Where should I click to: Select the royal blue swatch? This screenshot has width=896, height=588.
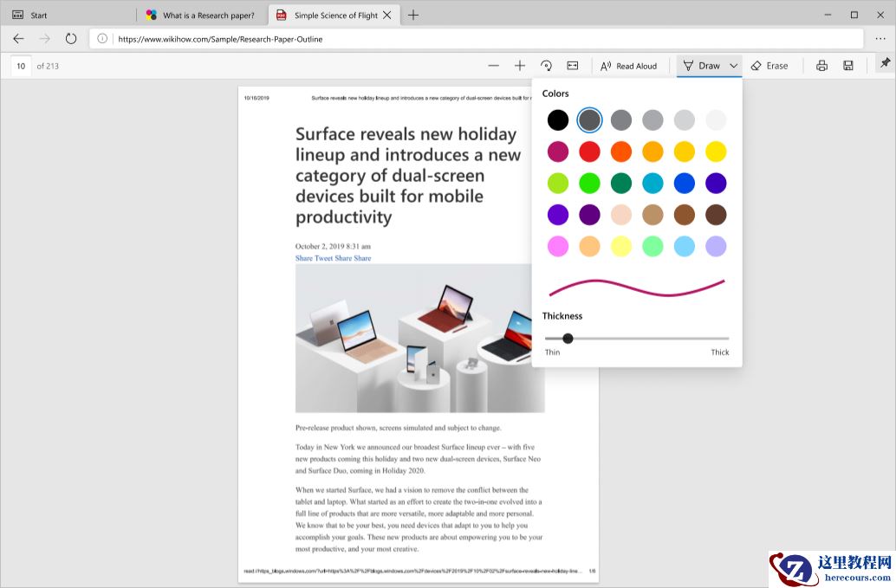[x=684, y=184]
